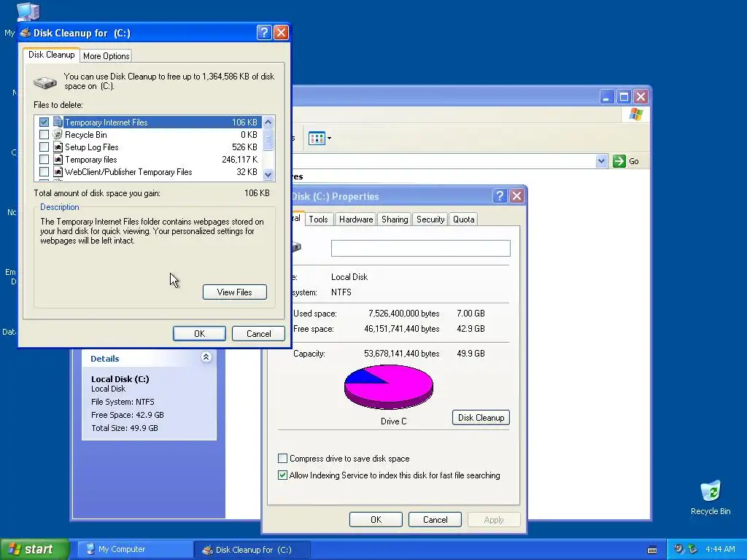Click Disk Cleanup for (C:) taskbar button
Viewport: 747px width, 560px height.
(252, 550)
